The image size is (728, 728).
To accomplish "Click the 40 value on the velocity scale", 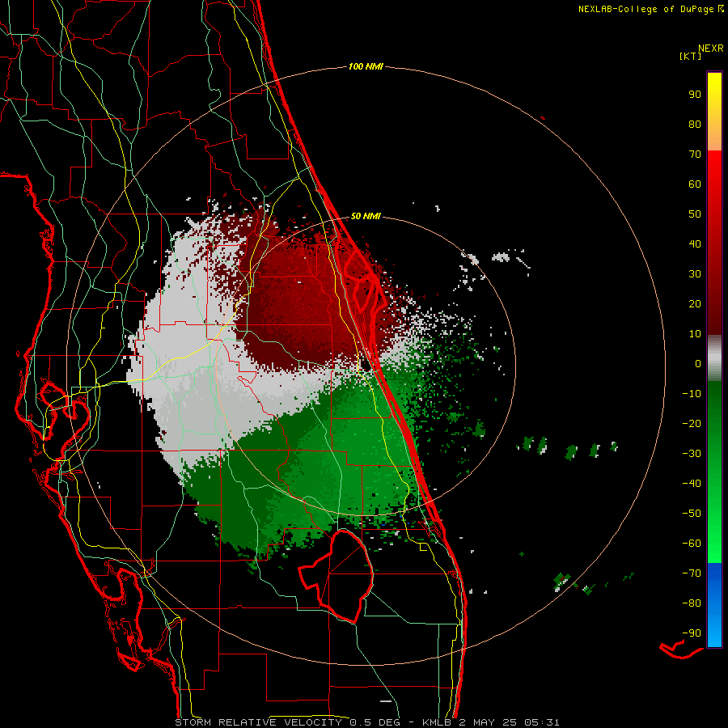I will click(x=695, y=243).
